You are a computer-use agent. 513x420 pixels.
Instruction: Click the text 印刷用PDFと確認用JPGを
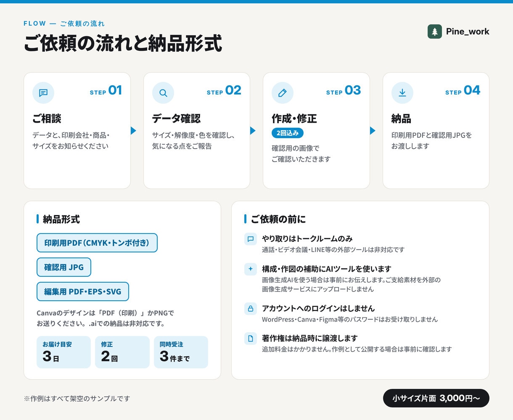(432, 135)
